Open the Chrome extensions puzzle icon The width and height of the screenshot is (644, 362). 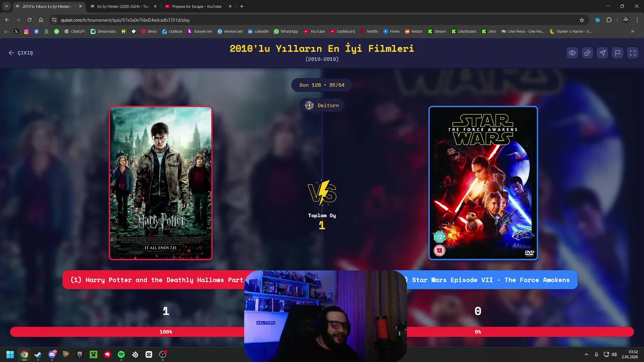pos(609,20)
